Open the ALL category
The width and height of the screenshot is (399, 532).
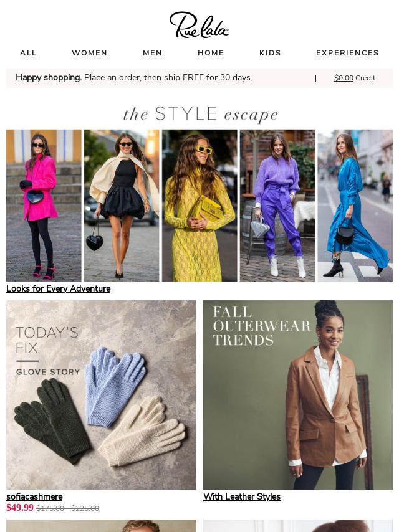click(x=28, y=53)
